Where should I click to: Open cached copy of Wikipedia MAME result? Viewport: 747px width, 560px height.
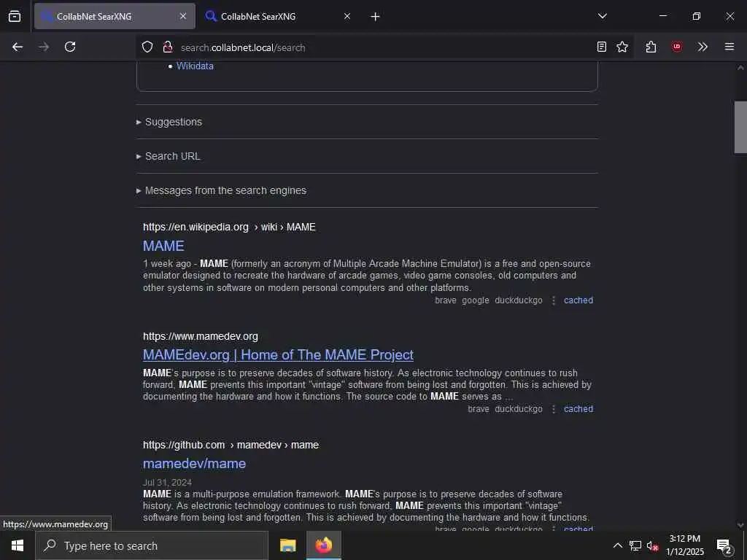(x=578, y=300)
